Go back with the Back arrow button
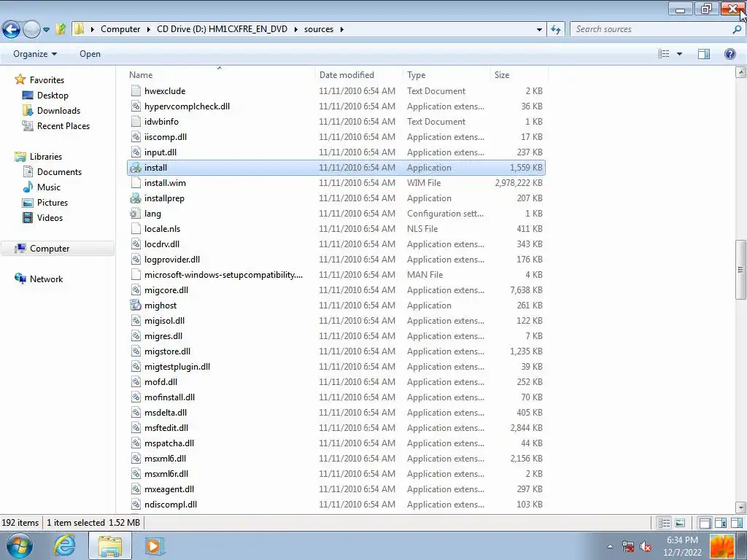Image resolution: width=747 pixels, height=560 pixels. click(12, 29)
